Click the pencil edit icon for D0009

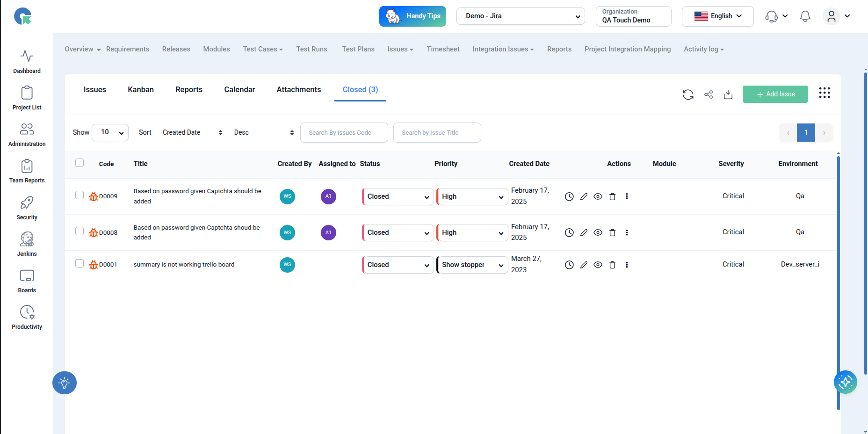(x=584, y=196)
